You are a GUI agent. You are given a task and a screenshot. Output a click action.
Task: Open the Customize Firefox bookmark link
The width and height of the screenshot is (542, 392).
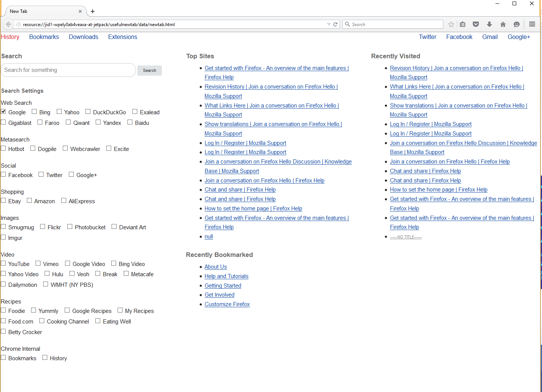(227, 304)
